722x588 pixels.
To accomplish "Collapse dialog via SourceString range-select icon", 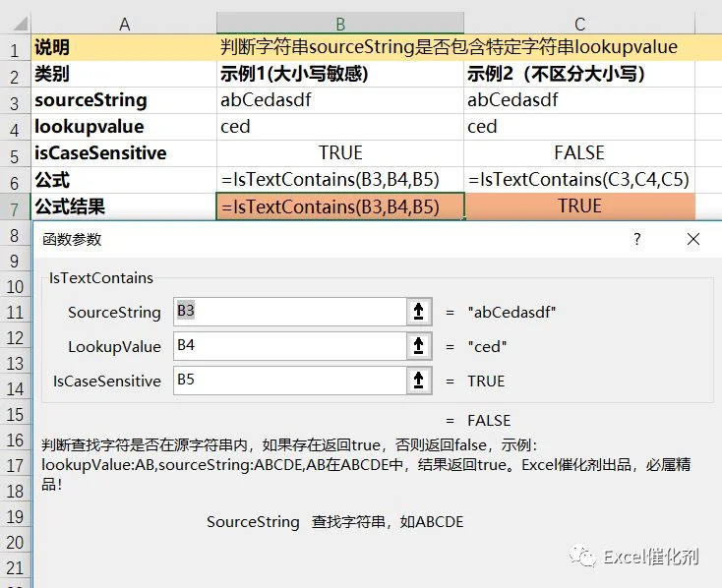I will [x=419, y=312].
